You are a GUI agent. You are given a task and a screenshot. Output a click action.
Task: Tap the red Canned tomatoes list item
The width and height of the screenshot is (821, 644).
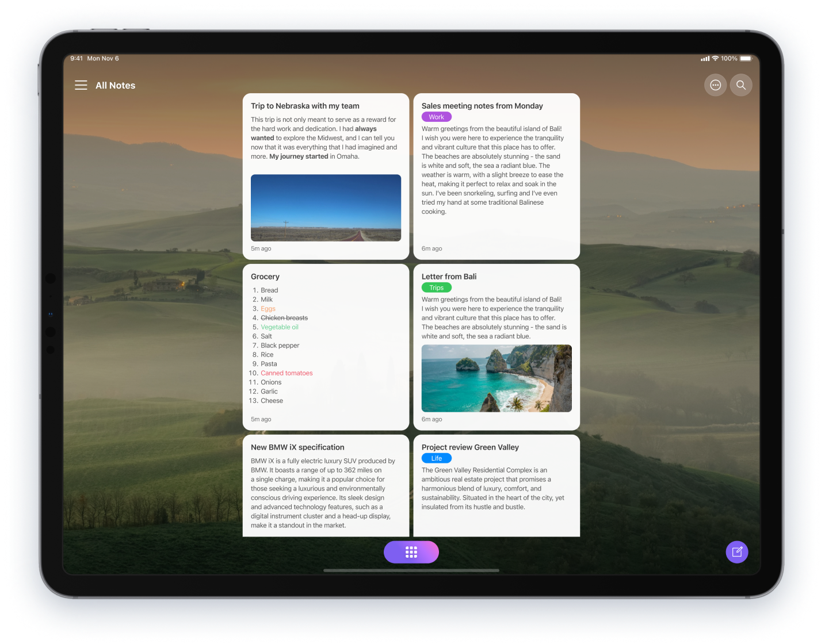pyautogui.click(x=287, y=373)
